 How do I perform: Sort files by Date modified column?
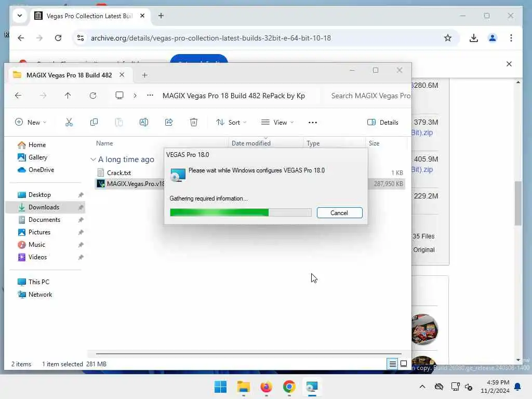tap(251, 143)
